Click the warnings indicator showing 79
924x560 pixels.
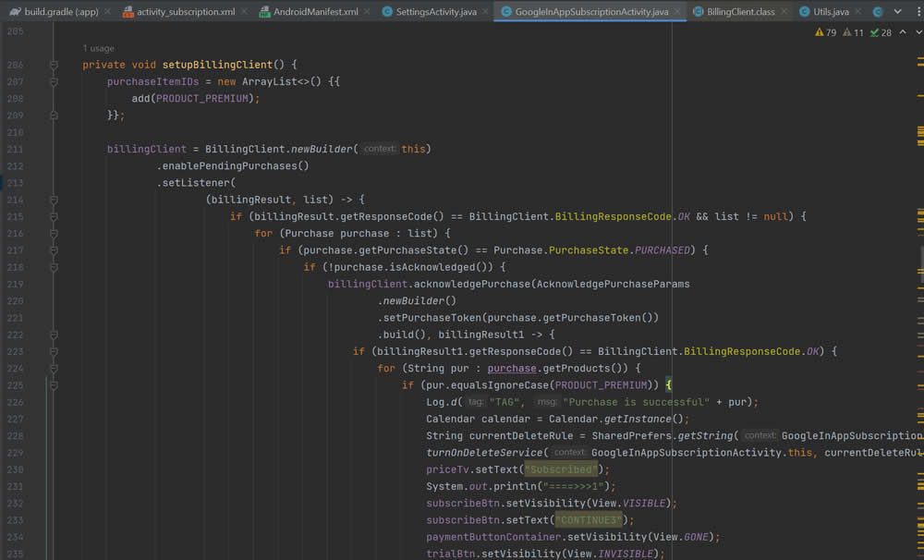point(825,32)
